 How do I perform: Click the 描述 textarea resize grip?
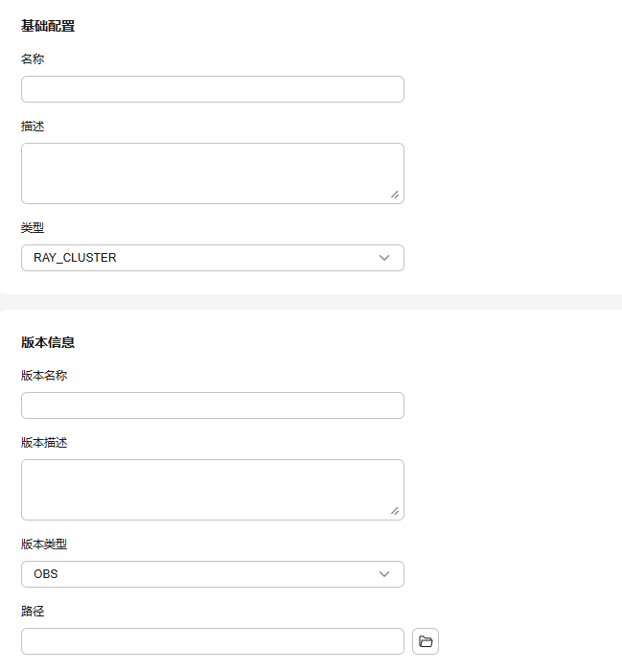[395, 195]
